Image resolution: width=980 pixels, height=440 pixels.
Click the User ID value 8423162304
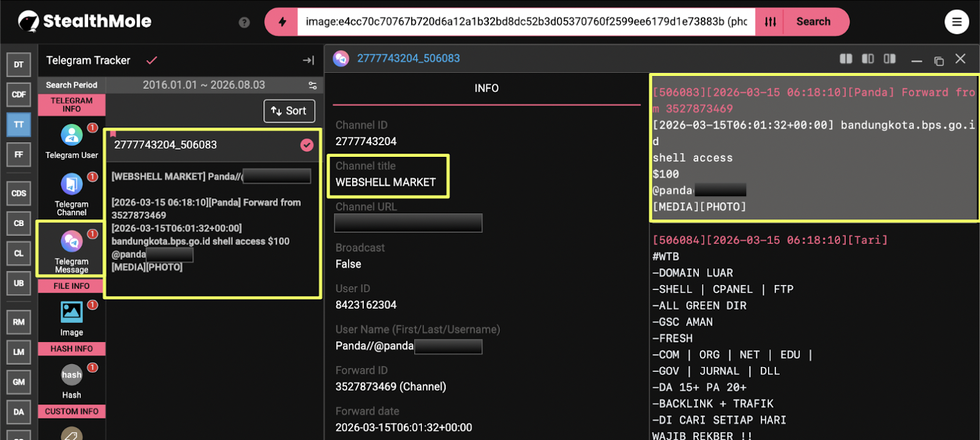[x=366, y=305]
